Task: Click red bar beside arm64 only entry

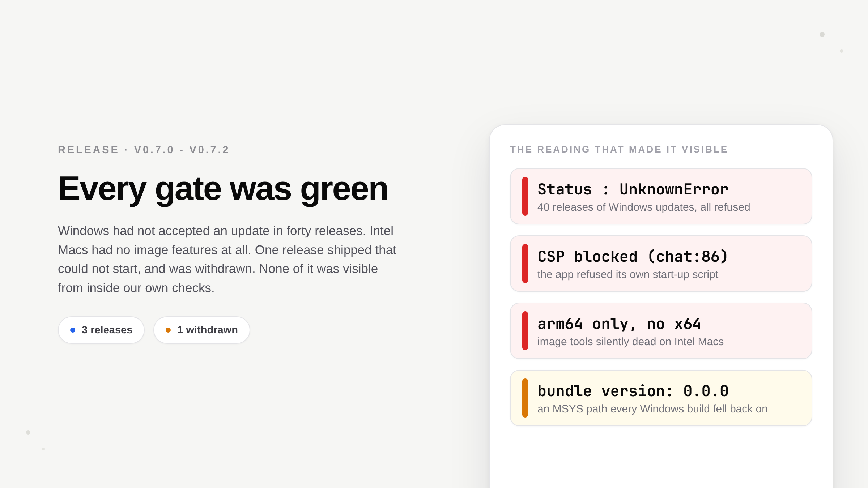Action: [x=525, y=331]
